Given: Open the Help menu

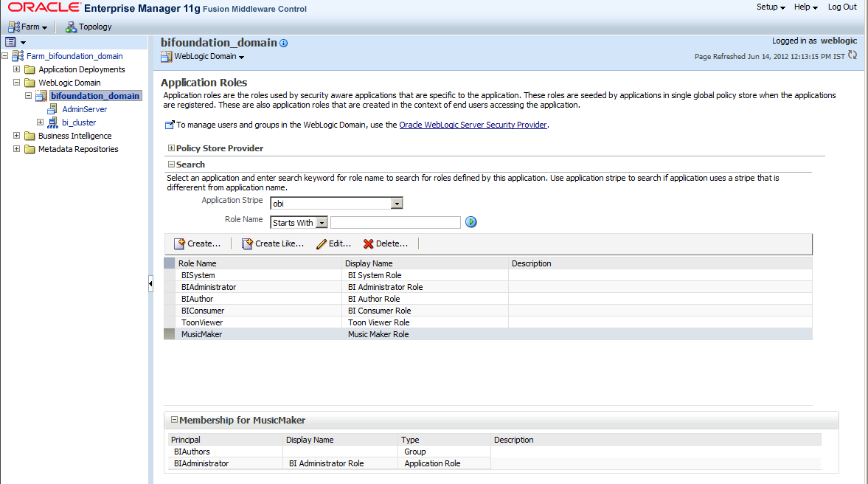Looking at the screenshot, I should tap(805, 7).
